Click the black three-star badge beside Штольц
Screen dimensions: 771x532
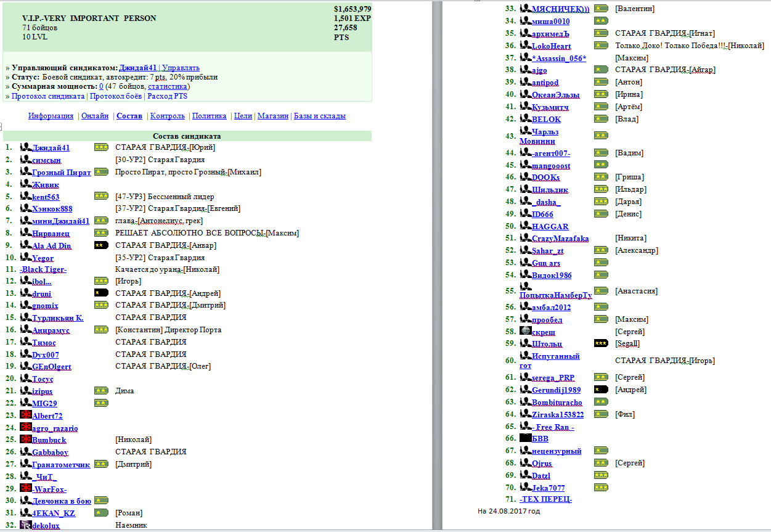click(601, 343)
